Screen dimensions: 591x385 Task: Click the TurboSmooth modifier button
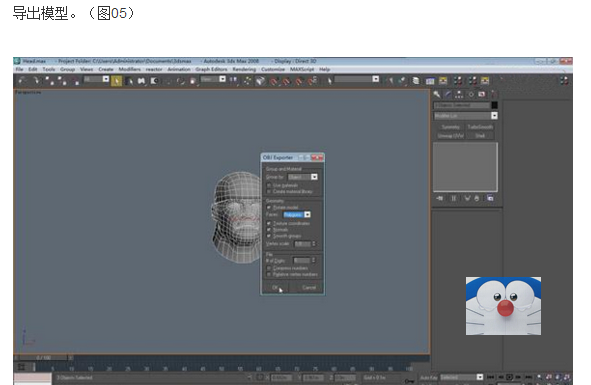pos(480,127)
